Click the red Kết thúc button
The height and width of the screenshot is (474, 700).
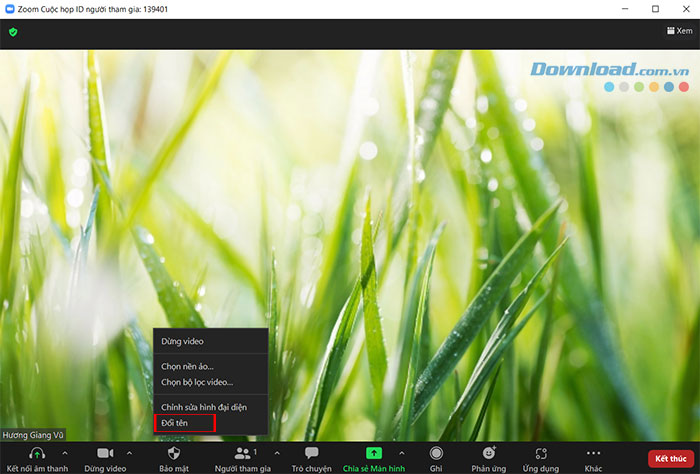click(x=671, y=458)
